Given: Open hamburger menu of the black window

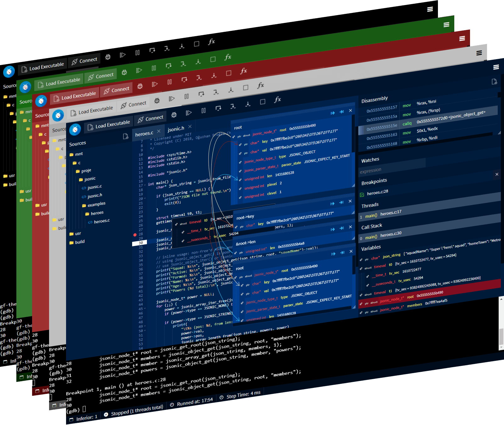Looking at the screenshot, I should point(430,9).
